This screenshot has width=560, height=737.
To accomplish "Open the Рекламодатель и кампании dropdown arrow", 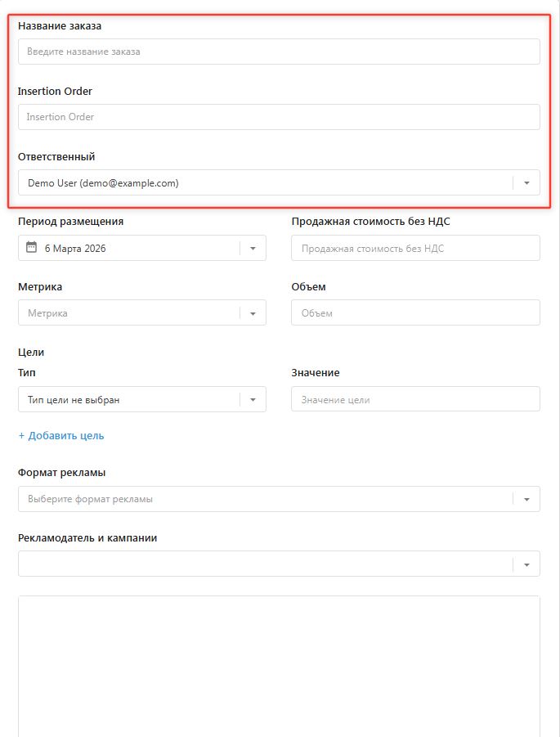I will click(526, 564).
